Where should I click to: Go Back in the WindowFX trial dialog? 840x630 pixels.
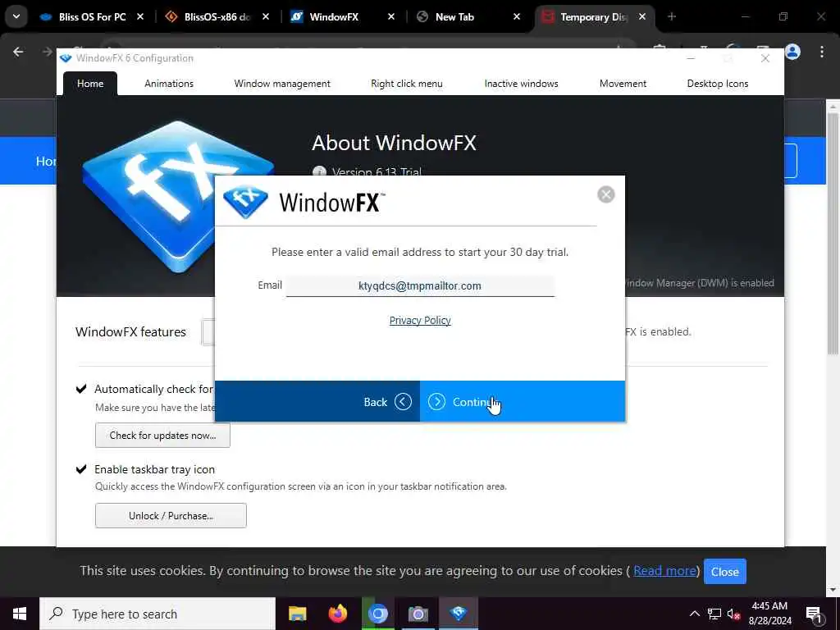[317, 401]
